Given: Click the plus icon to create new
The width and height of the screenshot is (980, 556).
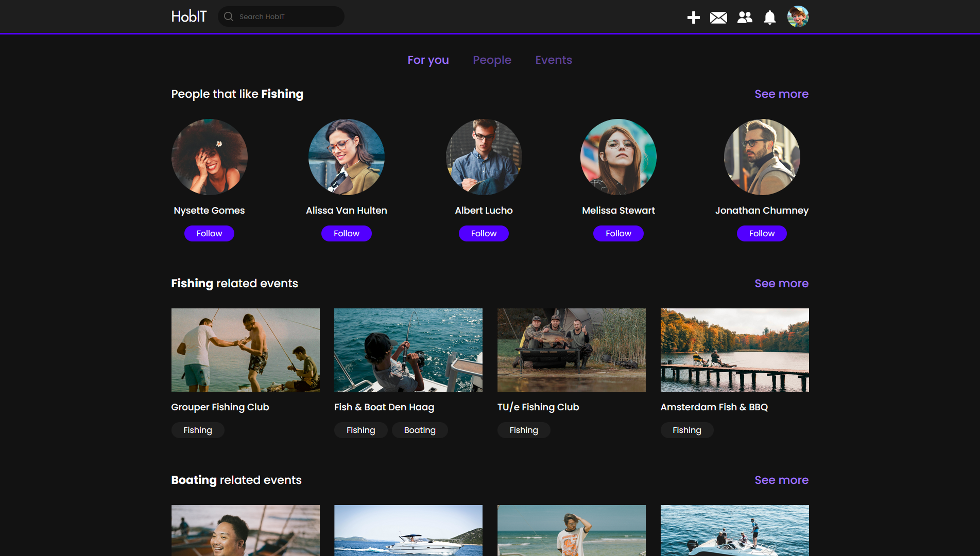Looking at the screenshot, I should coord(693,18).
